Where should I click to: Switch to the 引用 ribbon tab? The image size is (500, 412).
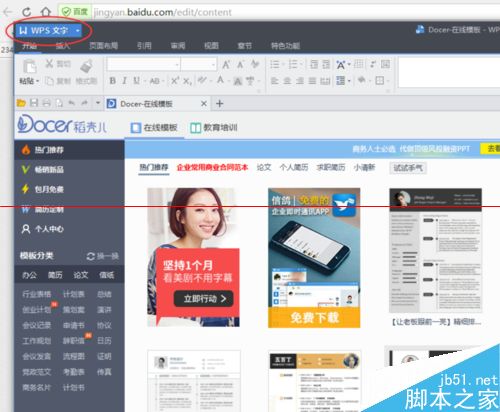144,46
